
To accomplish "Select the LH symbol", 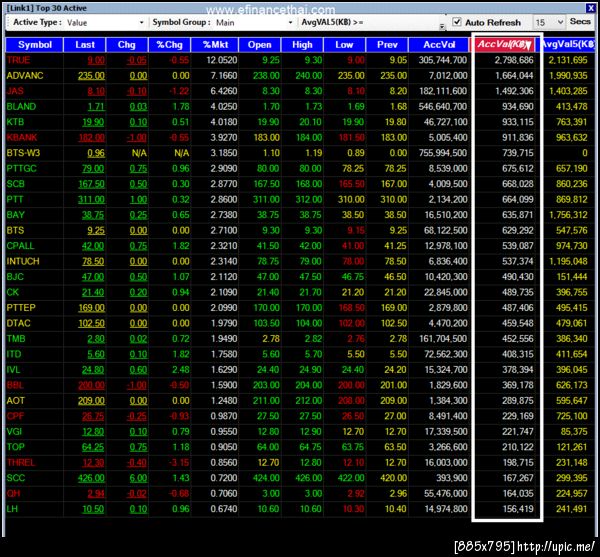I will (x=12, y=509).
